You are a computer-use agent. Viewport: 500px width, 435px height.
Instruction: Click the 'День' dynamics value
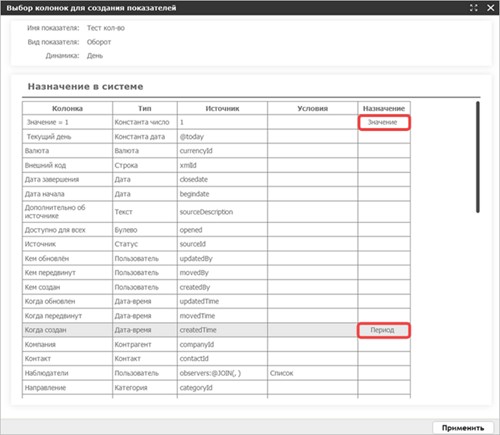[95, 56]
